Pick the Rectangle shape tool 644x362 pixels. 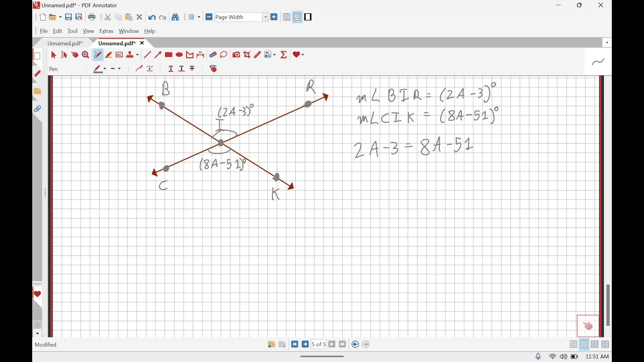[x=169, y=55]
